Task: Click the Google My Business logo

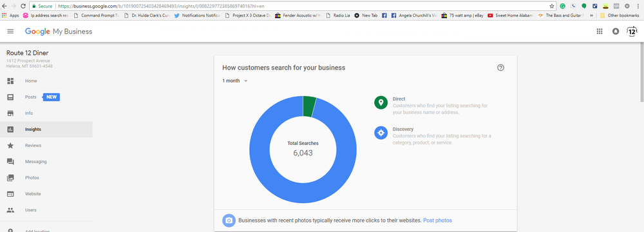Action: [59, 32]
